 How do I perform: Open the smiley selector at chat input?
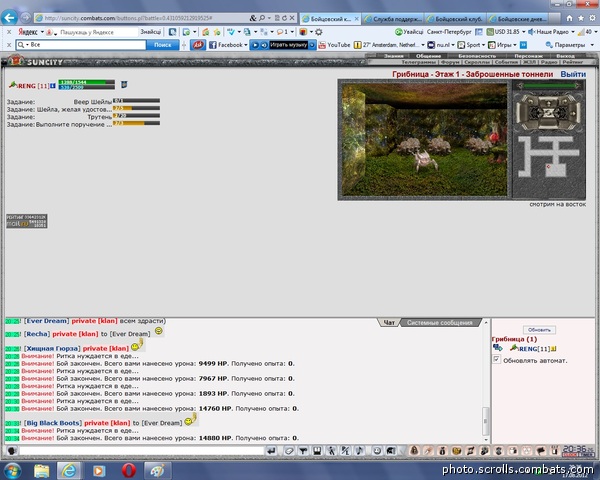click(12, 451)
